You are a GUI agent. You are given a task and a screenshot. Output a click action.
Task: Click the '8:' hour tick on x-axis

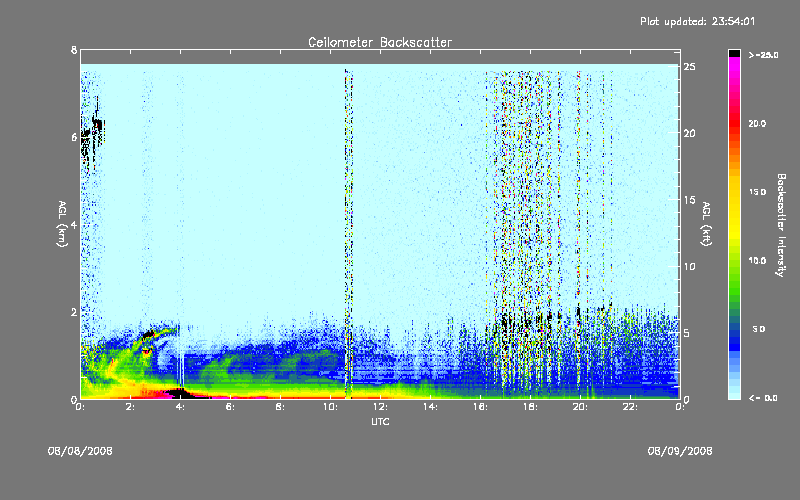(x=280, y=407)
